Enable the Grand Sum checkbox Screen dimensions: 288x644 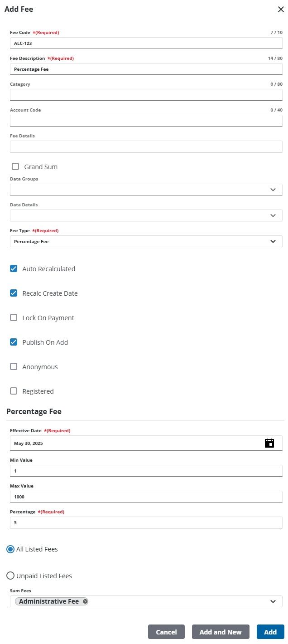pos(15,166)
